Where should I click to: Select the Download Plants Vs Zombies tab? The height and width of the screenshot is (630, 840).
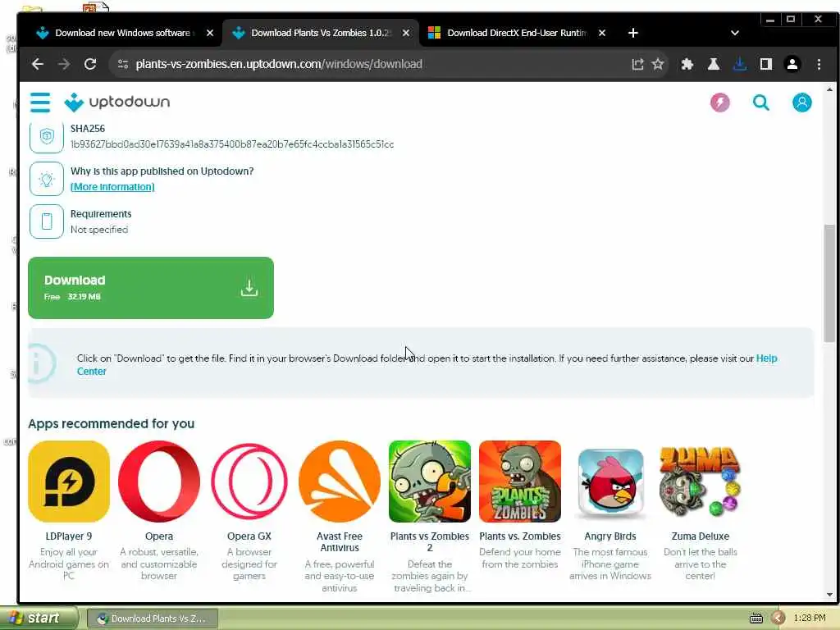pyautogui.click(x=321, y=33)
